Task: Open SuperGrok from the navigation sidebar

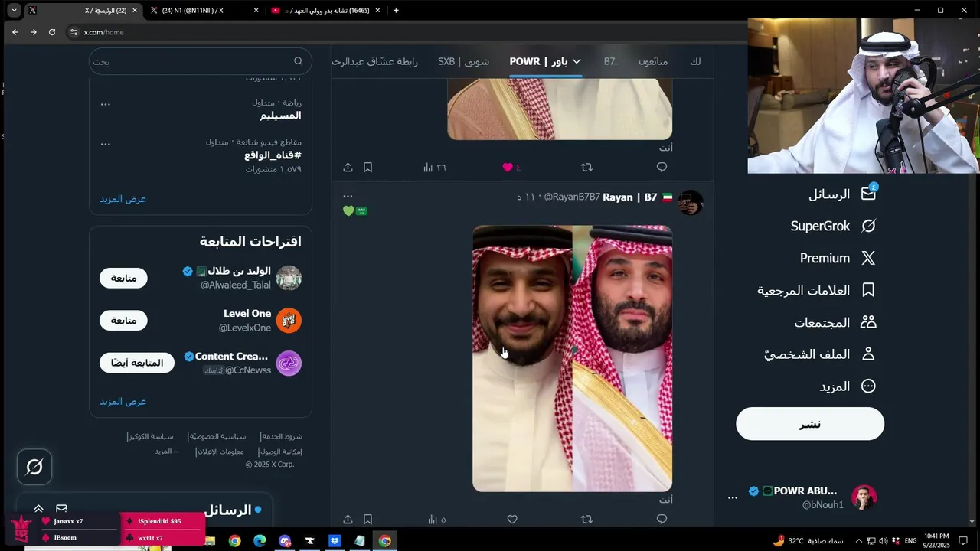Action: [833, 227]
